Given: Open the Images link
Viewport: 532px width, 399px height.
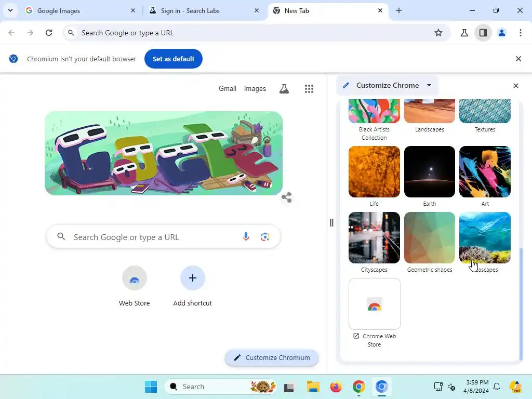Looking at the screenshot, I should pos(255,88).
